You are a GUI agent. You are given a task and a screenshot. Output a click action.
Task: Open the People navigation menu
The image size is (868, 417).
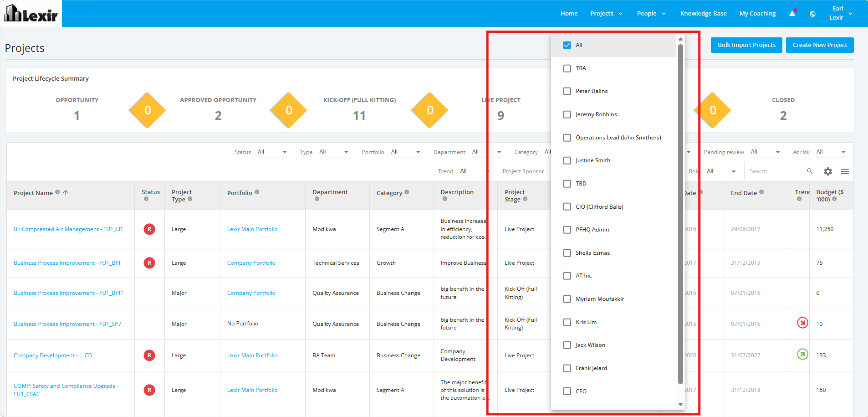[x=651, y=14]
